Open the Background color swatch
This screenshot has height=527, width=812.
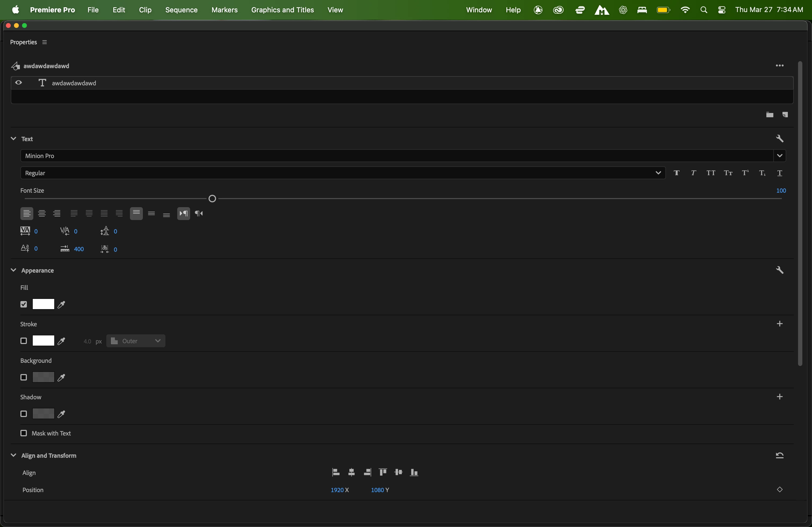pos(43,377)
